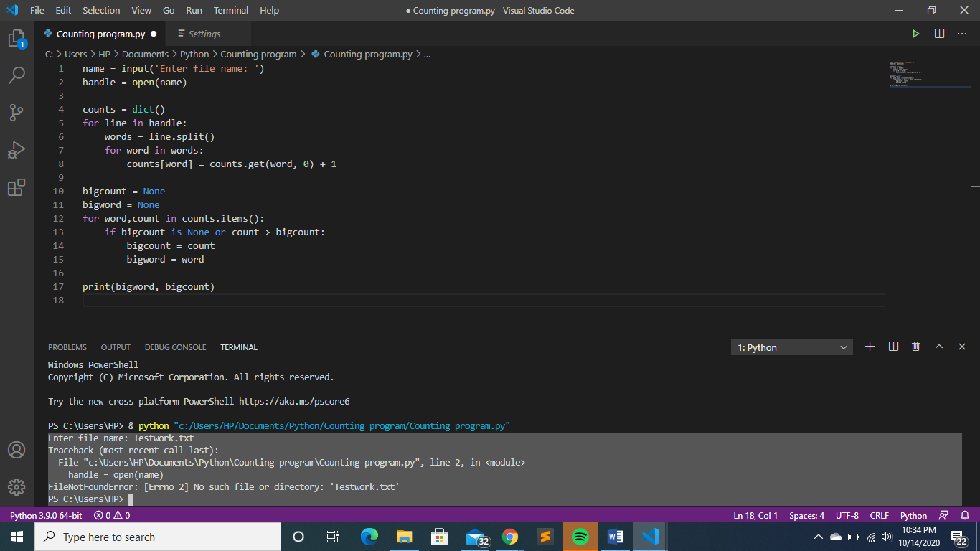The height and width of the screenshot is (551, 980).
Task: Switch to the DEBUG CONSOLE tab
Action: [x=175, y=347]
